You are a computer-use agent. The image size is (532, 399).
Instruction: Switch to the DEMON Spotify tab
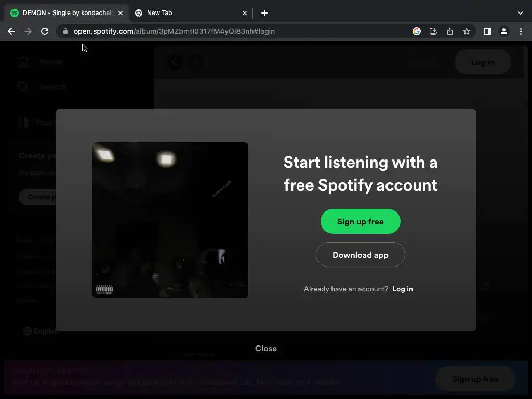[67, 13]
